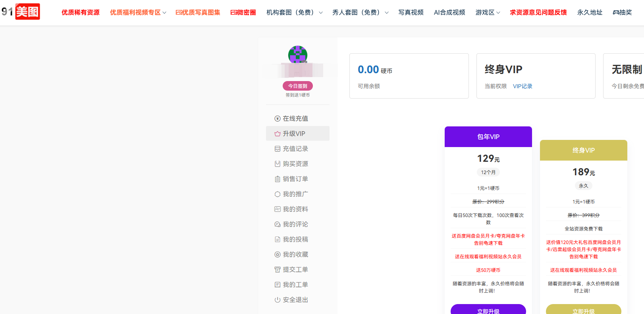
Task: Click the 129元 price text
Action: point(488,159)
